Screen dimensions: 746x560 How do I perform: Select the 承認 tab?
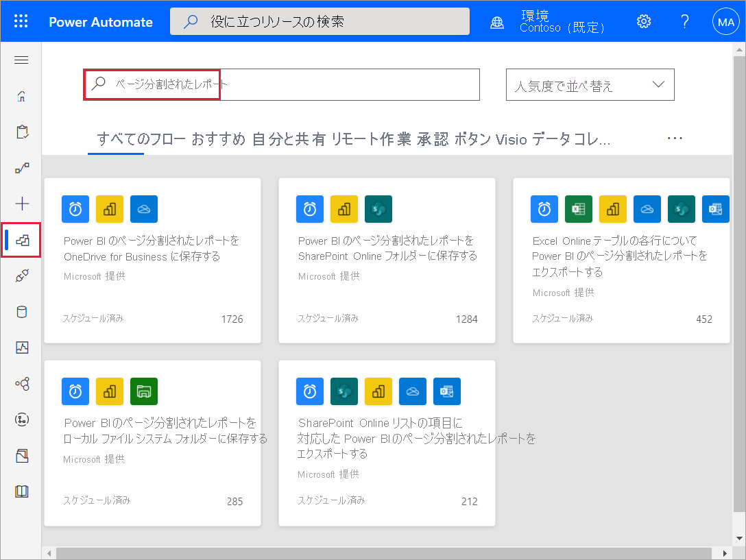click(x=433, y=139)
